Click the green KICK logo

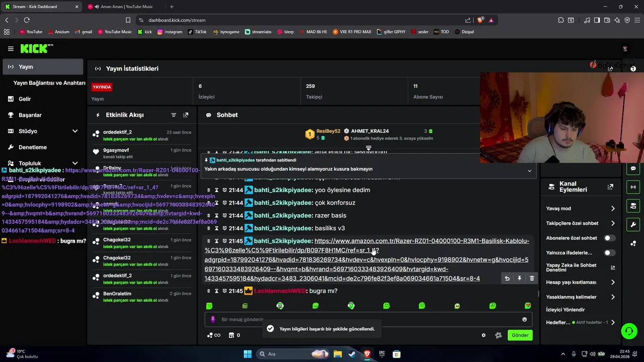[36, 49]
